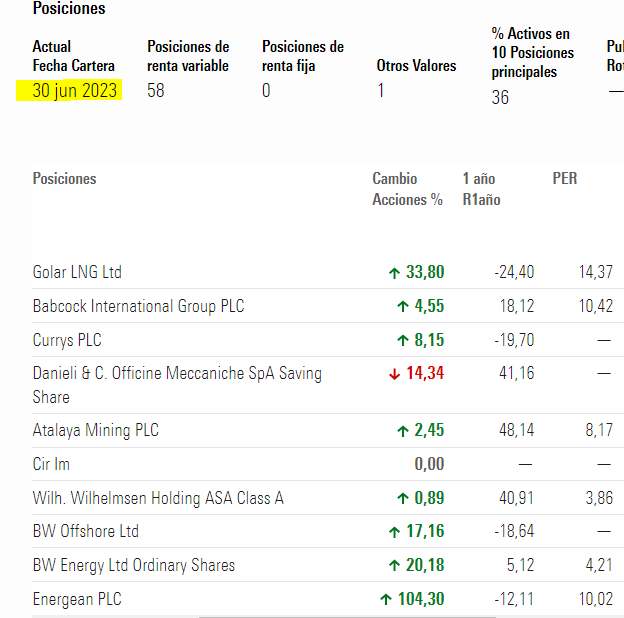Click Cir Im position name
Viewport: 624px width, 618px height.
pyautogui.click(x=51, y=464)
